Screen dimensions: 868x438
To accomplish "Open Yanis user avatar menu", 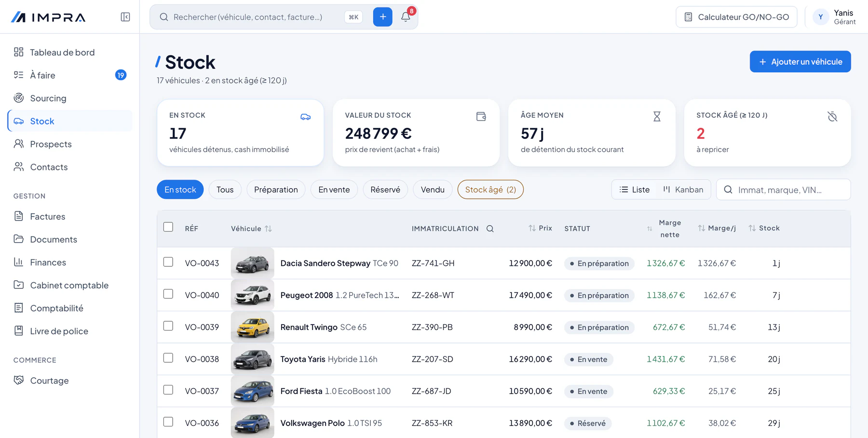I will (x=821, y=17).
